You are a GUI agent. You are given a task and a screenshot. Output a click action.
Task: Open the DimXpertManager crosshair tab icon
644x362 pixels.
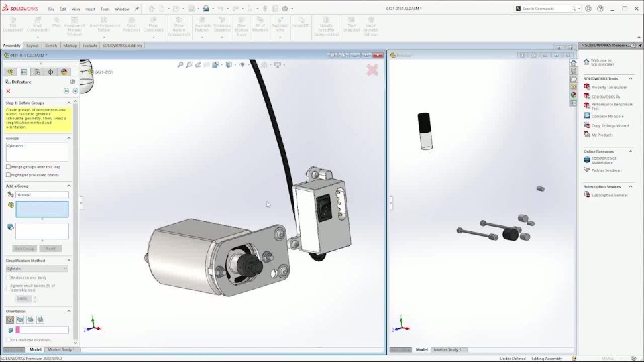pos(50,72)
